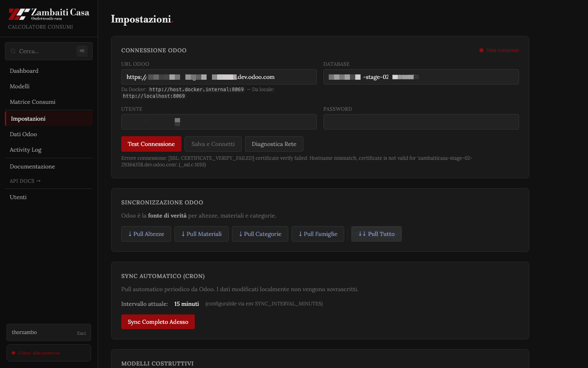Focus the Cerca search field
This screenshot has height=368, width=588.
(49, 51)
